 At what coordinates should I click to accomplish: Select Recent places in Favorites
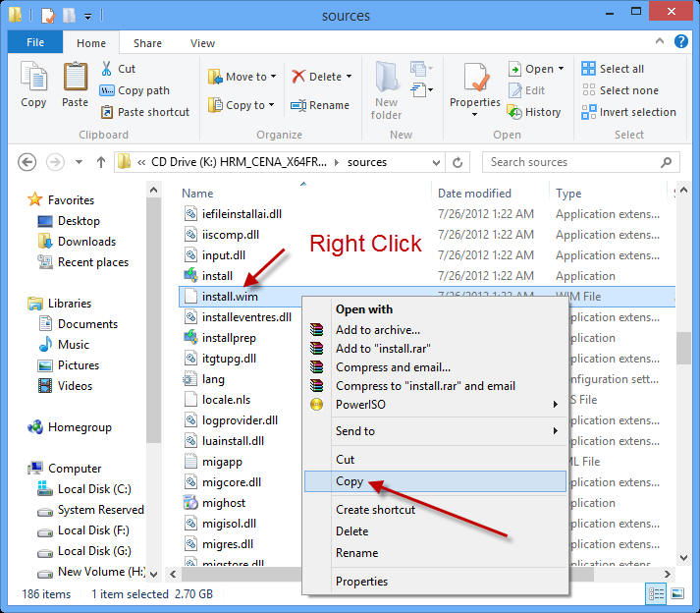[83, 262]
